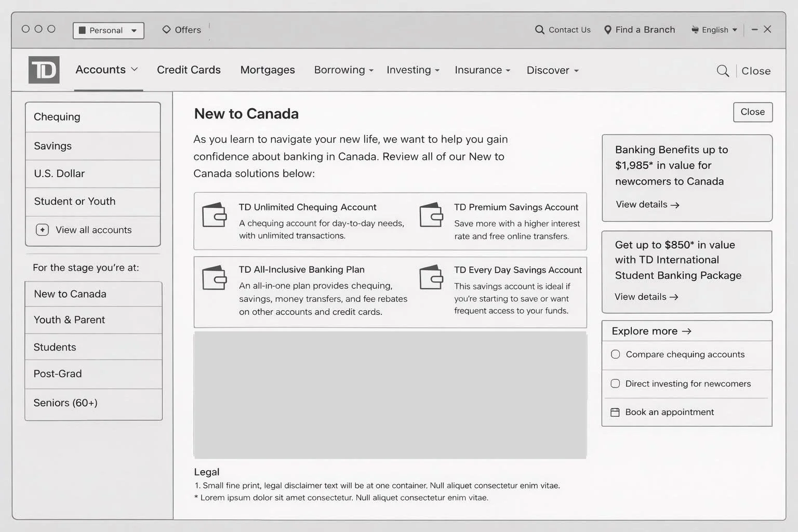Image resolution: width=798 pixels, height=532 pixels.
Task: Expand the Insurance menu arrow
Action: tap(508, 71)
